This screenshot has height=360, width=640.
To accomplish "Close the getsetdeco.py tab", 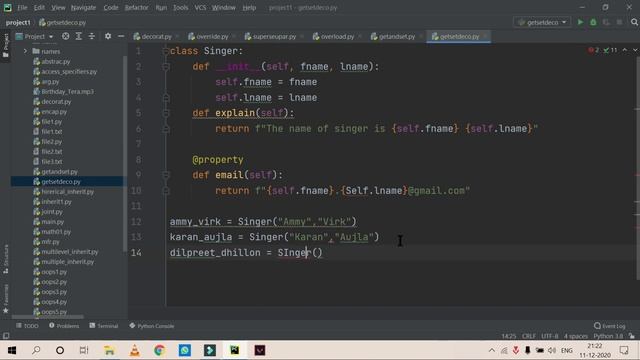I will pyautogui.click(x=485, y=36).
